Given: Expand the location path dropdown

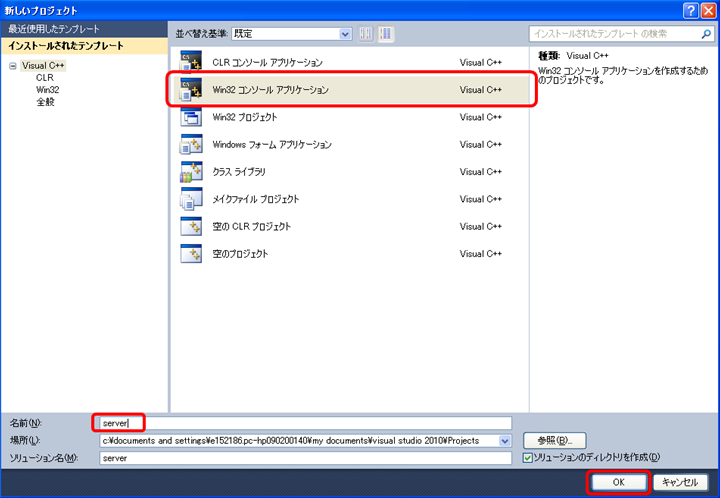Looking at the screenshot, I should pos(505,441).
